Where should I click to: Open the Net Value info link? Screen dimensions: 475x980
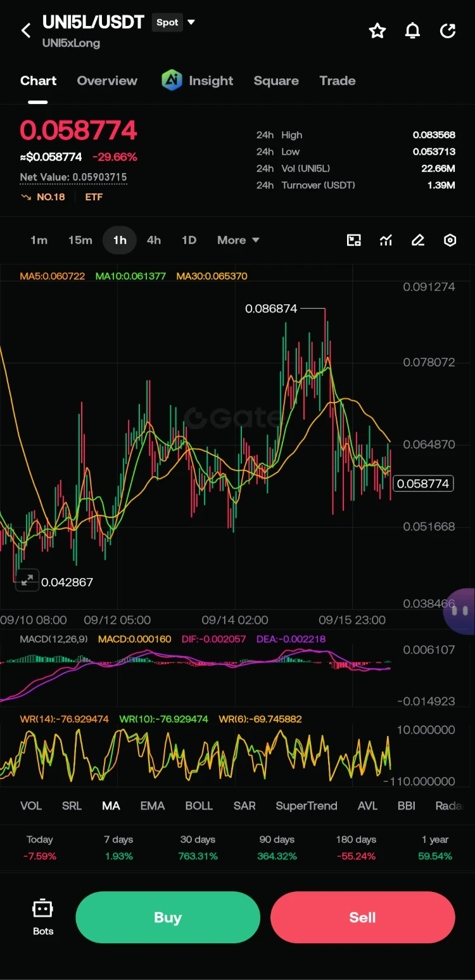tap(73, 177)
